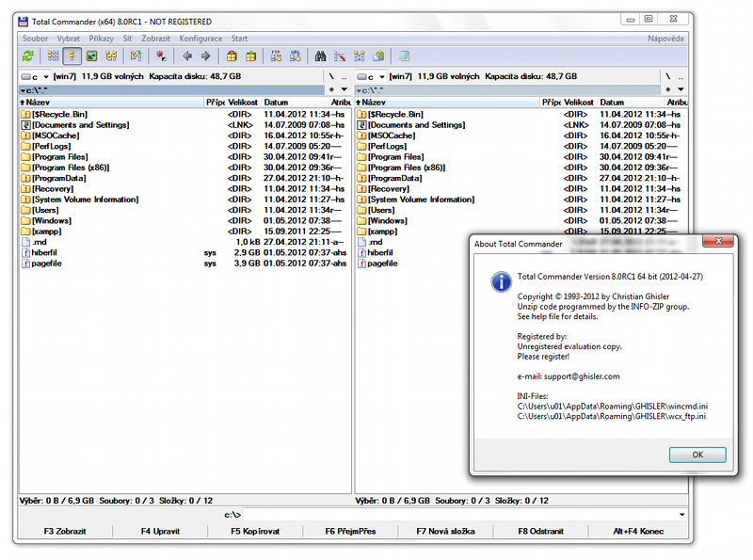
Task: Switch to brief file names view icon
Action: point(53,56)
